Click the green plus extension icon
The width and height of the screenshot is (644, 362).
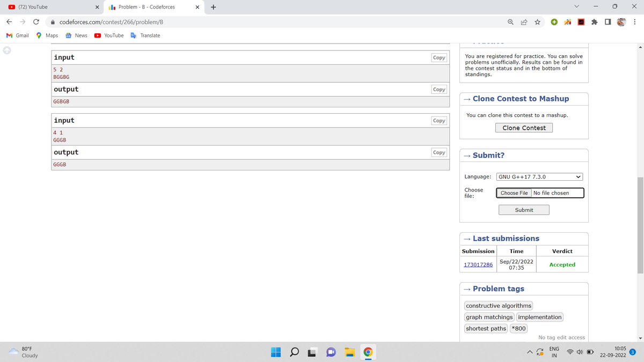554,22
